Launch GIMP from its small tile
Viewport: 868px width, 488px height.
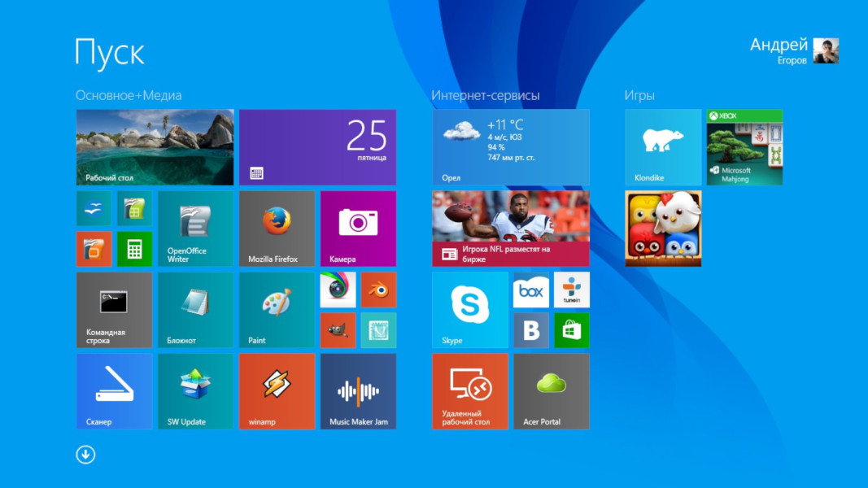coord(338,330)
